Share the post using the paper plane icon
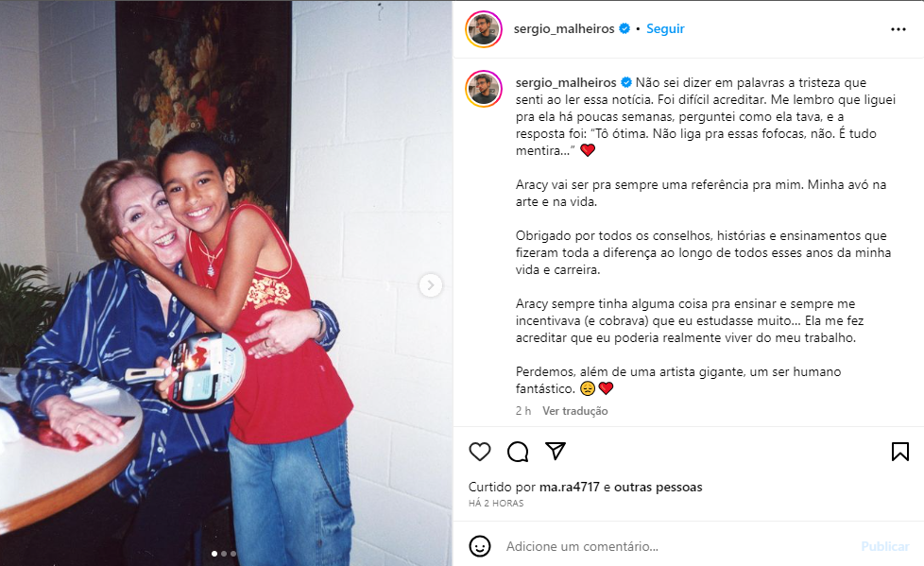Screen dimensions: 924x566 click(556, 451)
